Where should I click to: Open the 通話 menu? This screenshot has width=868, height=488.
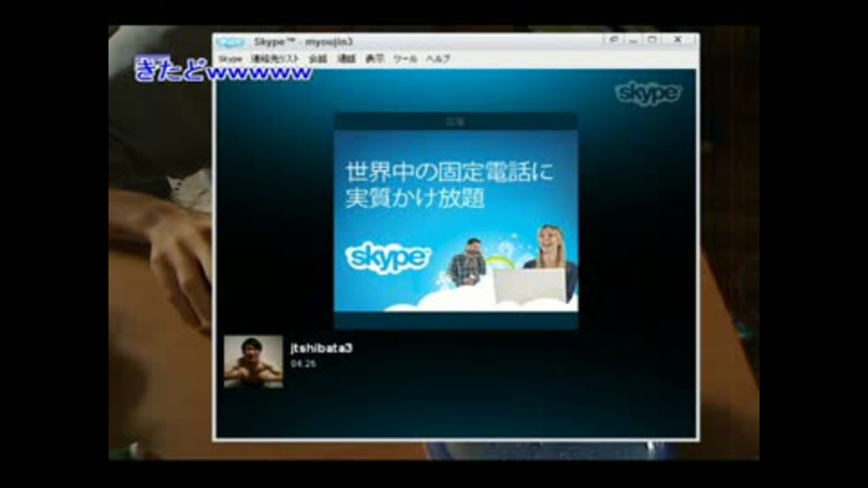click(346, 59)
